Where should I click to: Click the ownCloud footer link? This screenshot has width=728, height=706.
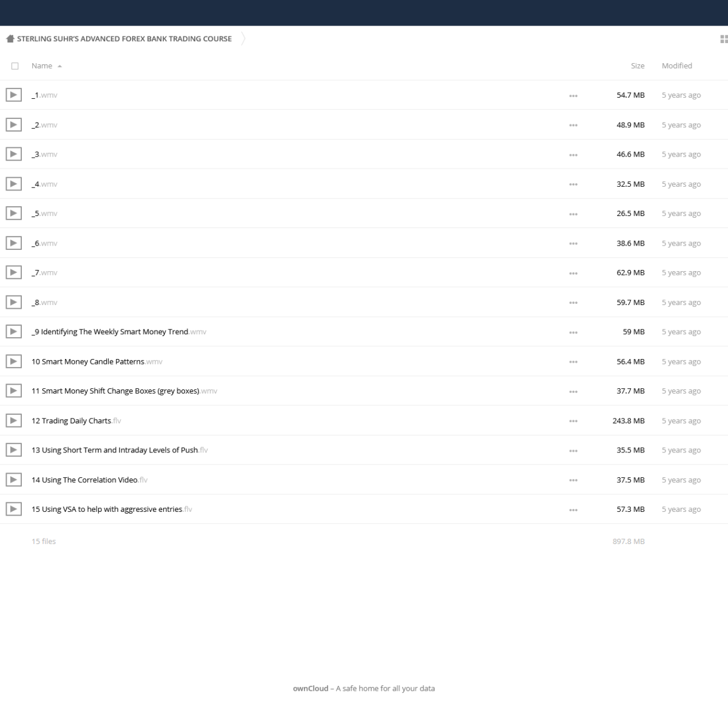[x=311, y=688]
